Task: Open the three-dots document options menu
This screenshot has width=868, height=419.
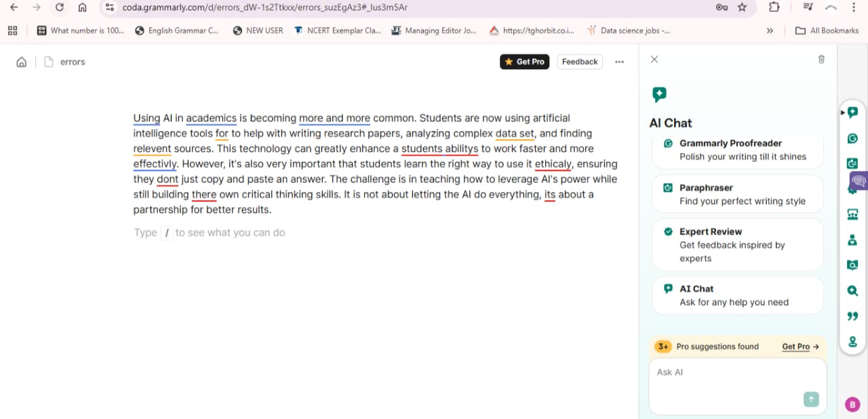Action: point(619,62)
